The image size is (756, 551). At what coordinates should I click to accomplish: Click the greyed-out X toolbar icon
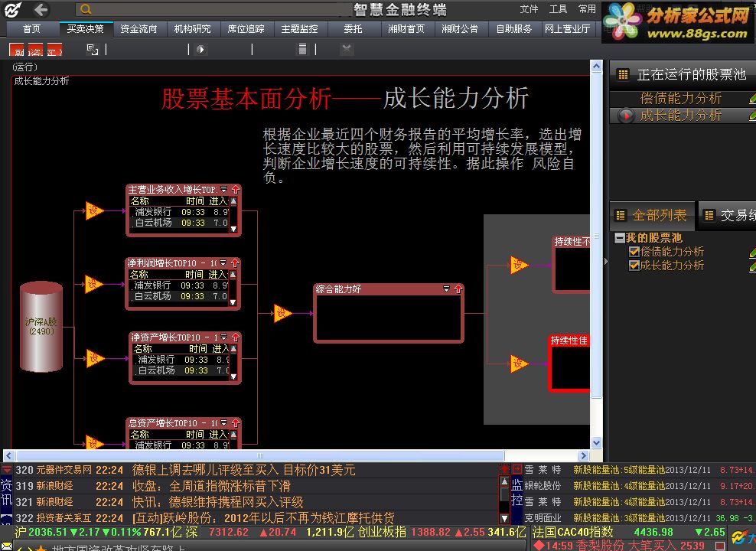click(346, 49)
